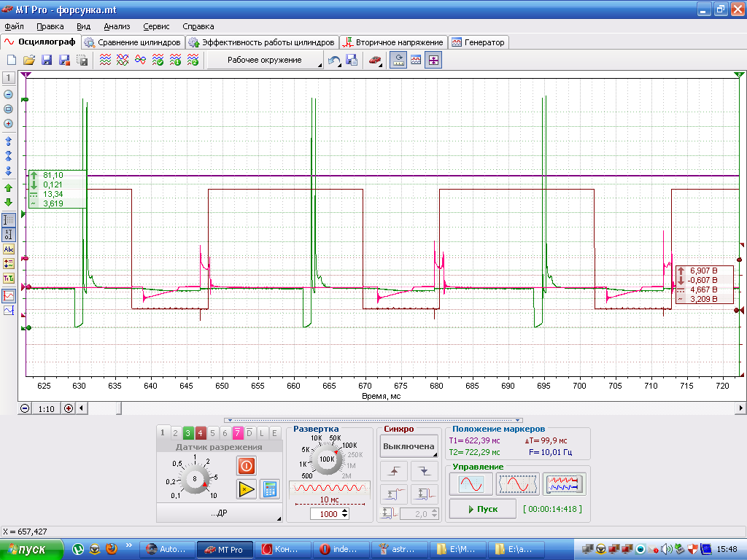Click the Пуск start button

(x=483, y=509)
